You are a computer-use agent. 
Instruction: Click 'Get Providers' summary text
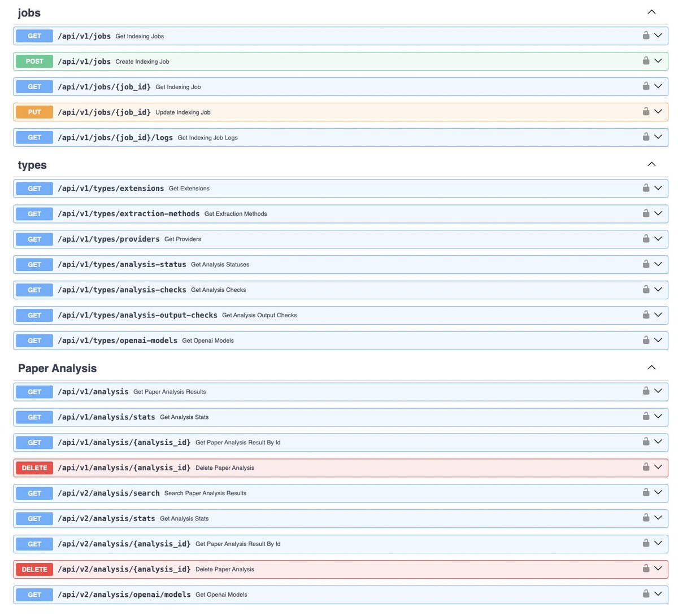tap(182, 239)
